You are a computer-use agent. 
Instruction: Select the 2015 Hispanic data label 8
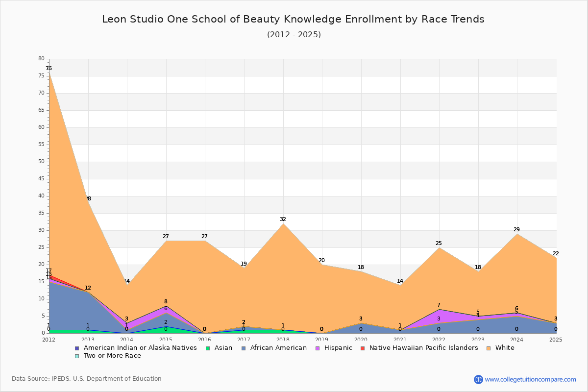(x=166, y=301)
